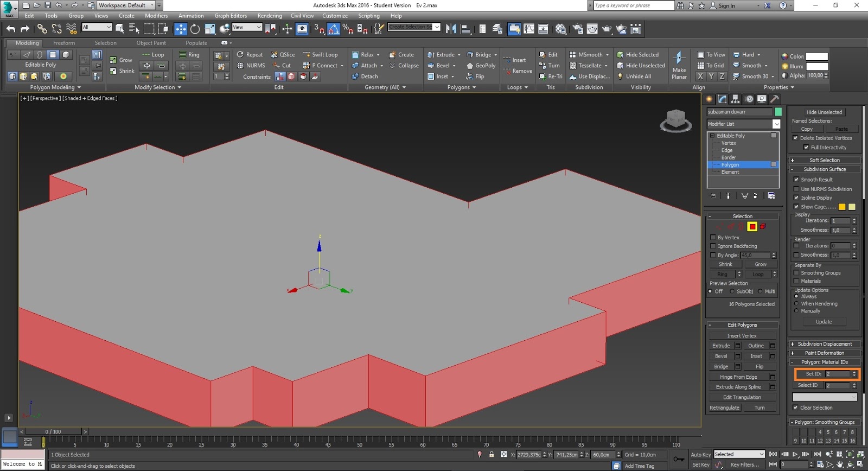Click the QSlice tool in Edit panel
This screenshot has width=868, height=471.
click(x=283, y=55)
